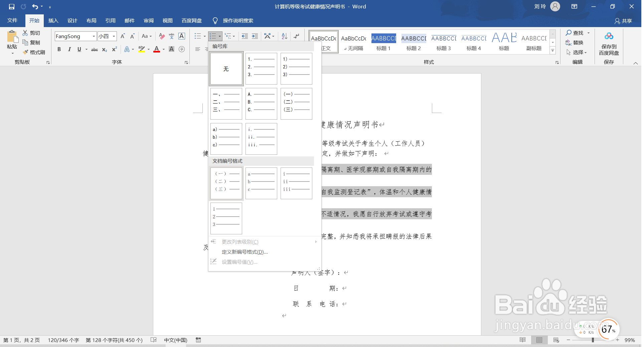
Task: Click the Save icon in quick access toolbar
Action: coord(12,6)
